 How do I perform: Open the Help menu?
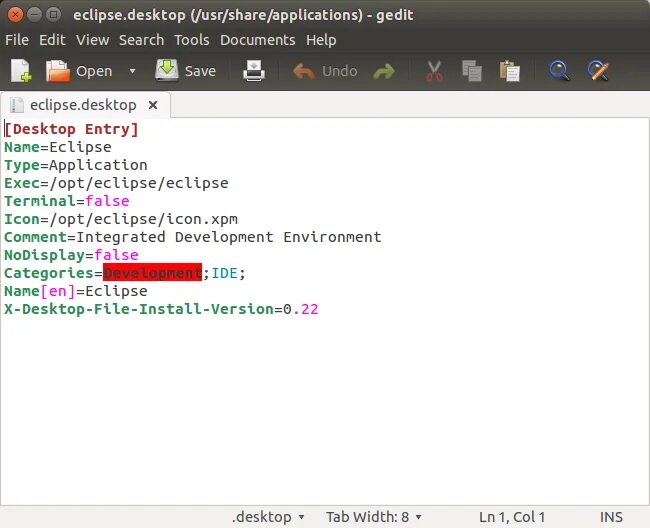(x=321, y=40)
